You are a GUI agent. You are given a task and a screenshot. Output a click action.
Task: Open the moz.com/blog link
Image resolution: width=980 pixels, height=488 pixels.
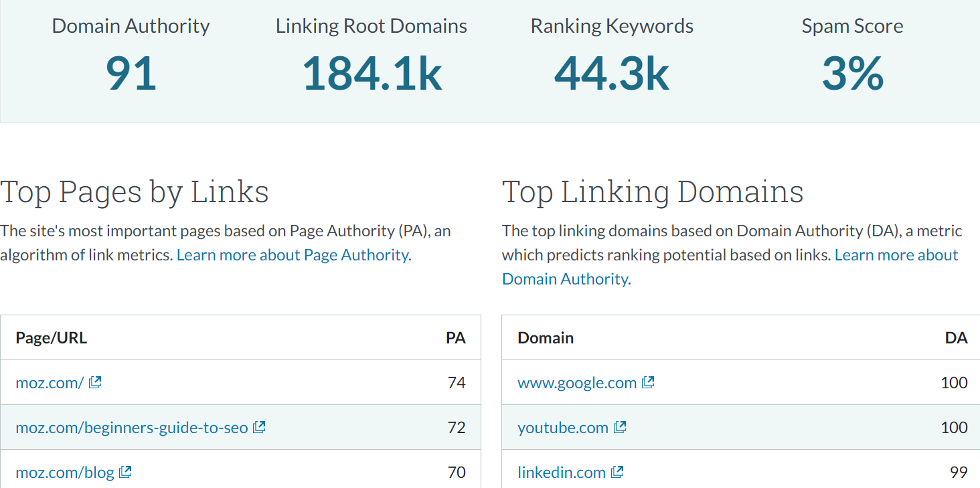65,473
